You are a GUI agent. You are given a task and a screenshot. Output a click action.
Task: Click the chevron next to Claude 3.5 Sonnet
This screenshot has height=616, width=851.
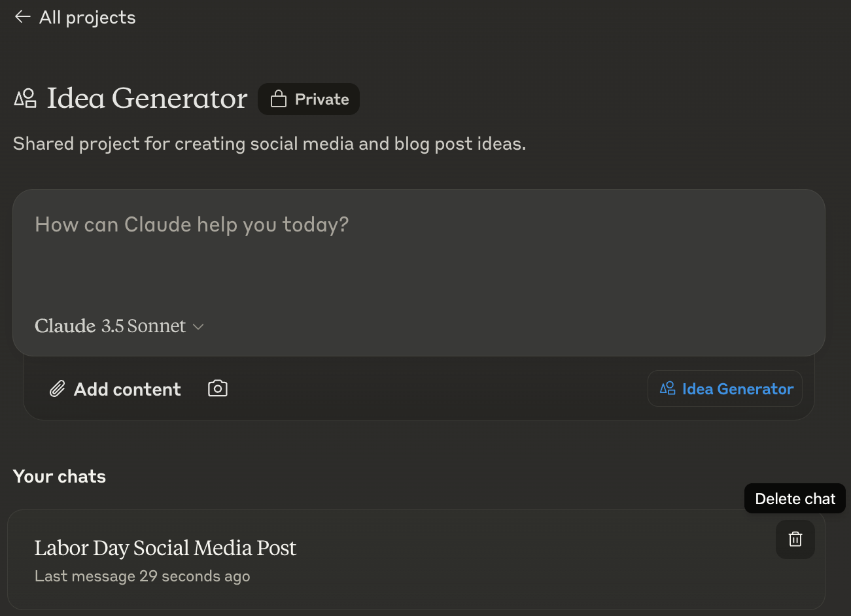[x=198, y=326]
